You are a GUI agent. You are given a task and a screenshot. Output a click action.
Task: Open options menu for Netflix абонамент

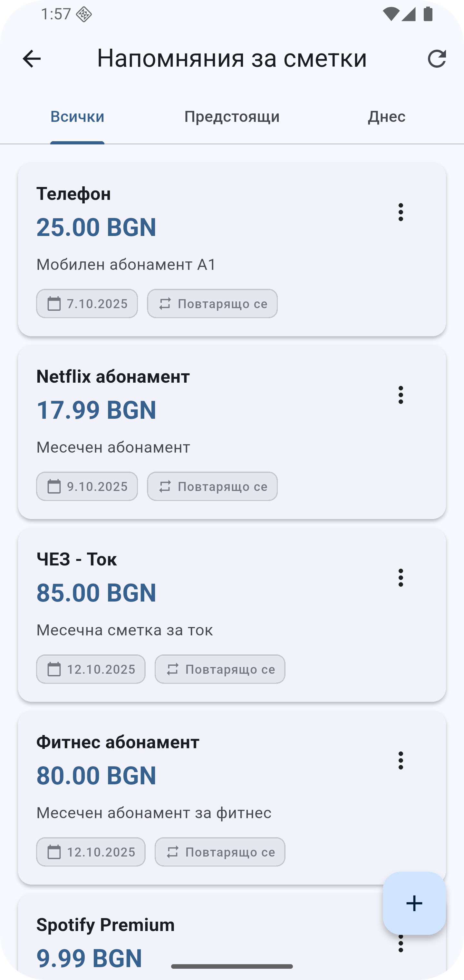pos(401,395)
